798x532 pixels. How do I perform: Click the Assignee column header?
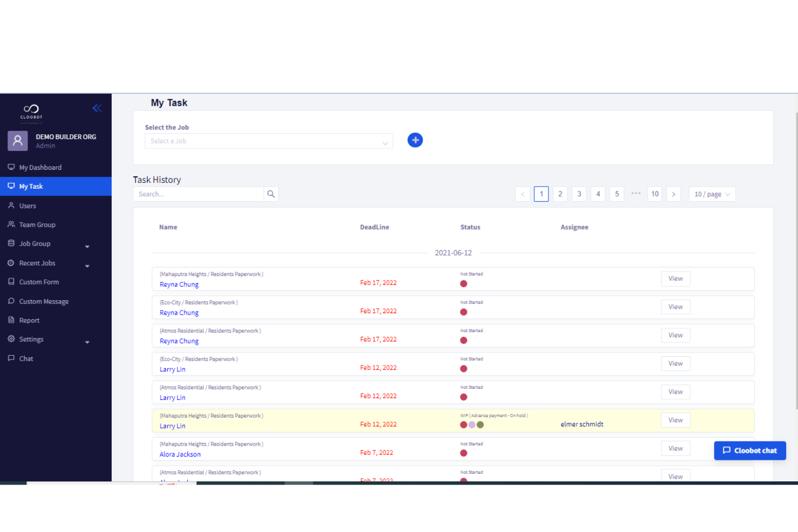tap(575, 227)
